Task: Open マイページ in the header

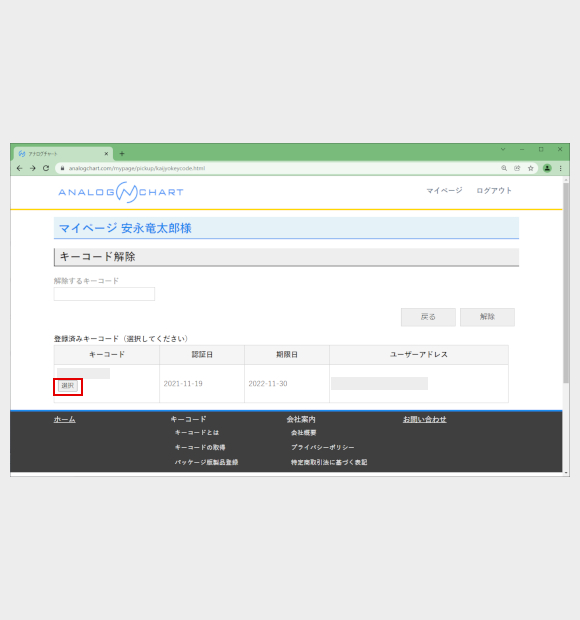Action: click(444, 191)
